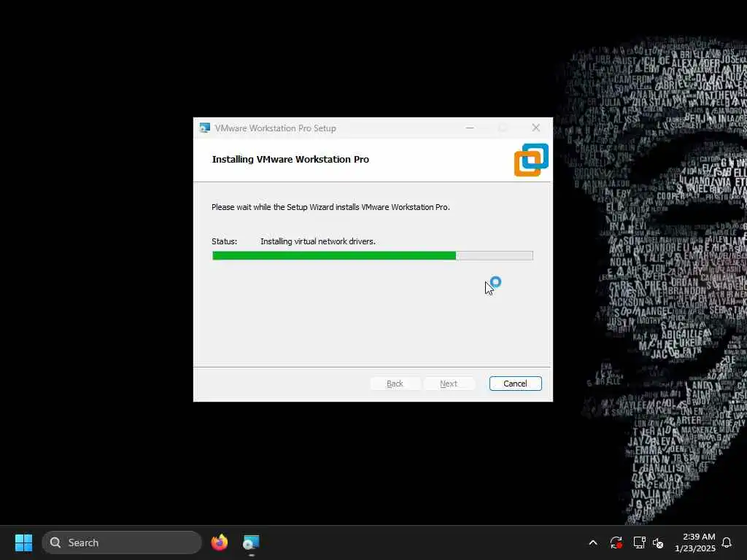Click the muted volume tray icon
The height and width of the screenshot is (560, 747).
pyautogui.click(x=658, y=542)
